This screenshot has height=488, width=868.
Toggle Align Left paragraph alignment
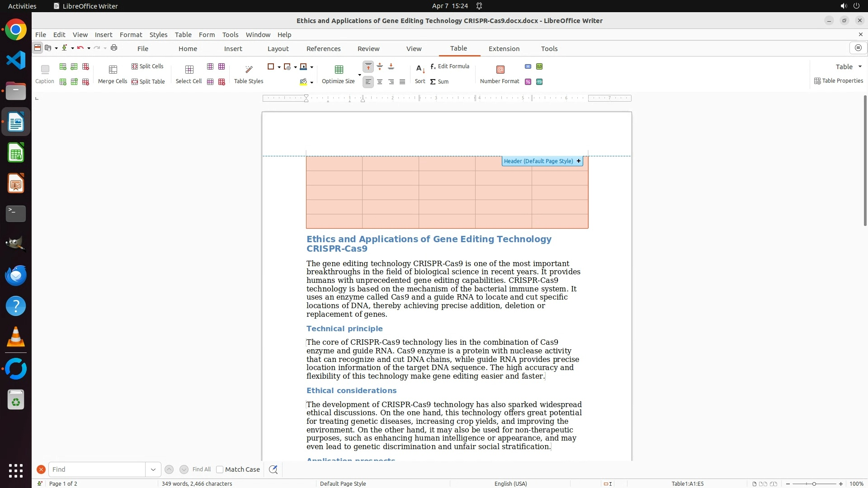point(368,82)
